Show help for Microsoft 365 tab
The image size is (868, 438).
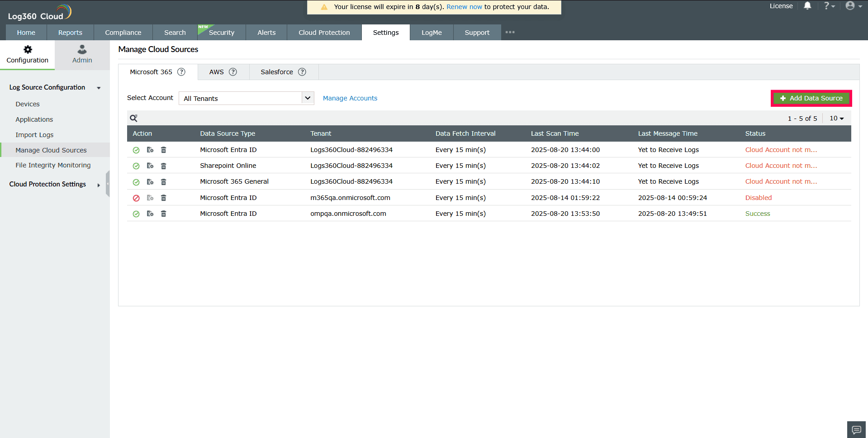(x=181, y=72)
